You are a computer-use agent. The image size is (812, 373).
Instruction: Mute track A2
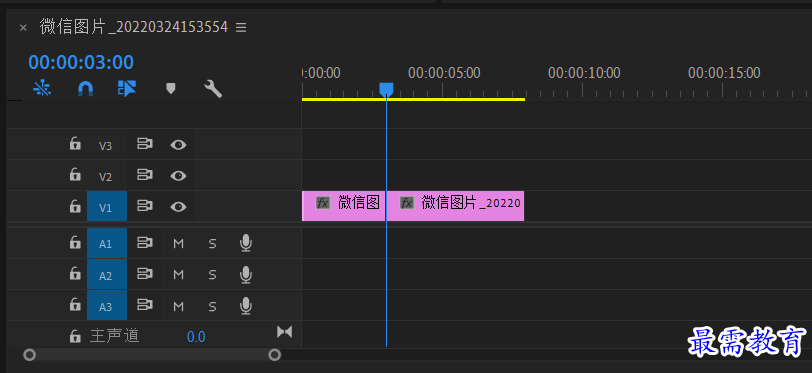coord(179,276)
